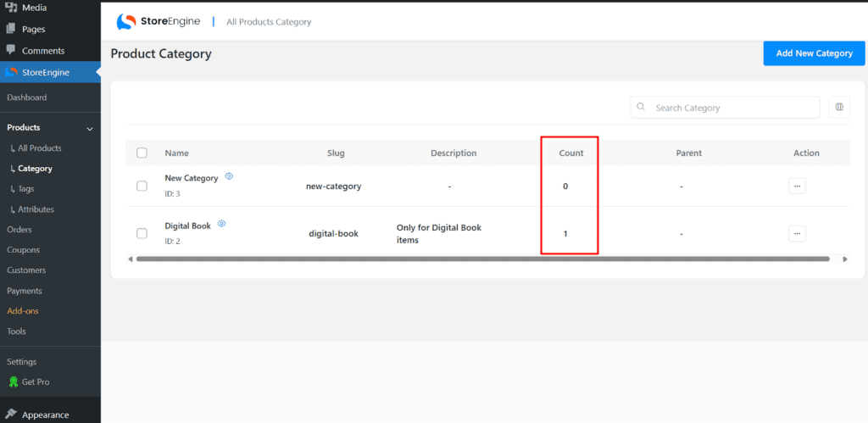Screen dimensions: 868x423
Task: Open the Add-ons link in sidebar
Action: (23, 311)
